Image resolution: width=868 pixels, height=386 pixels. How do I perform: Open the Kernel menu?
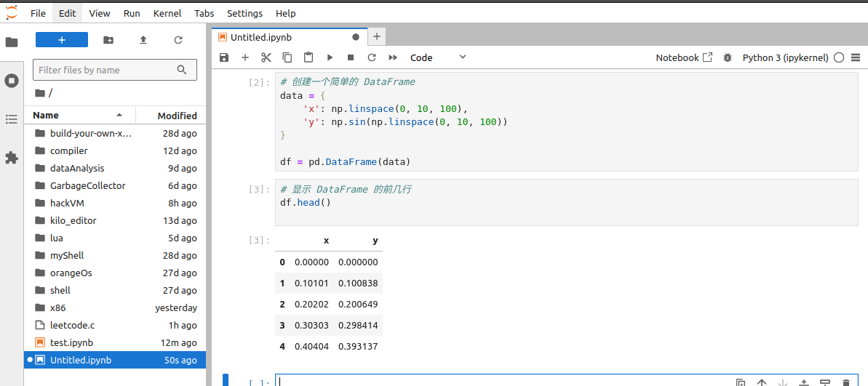[167, 13]
